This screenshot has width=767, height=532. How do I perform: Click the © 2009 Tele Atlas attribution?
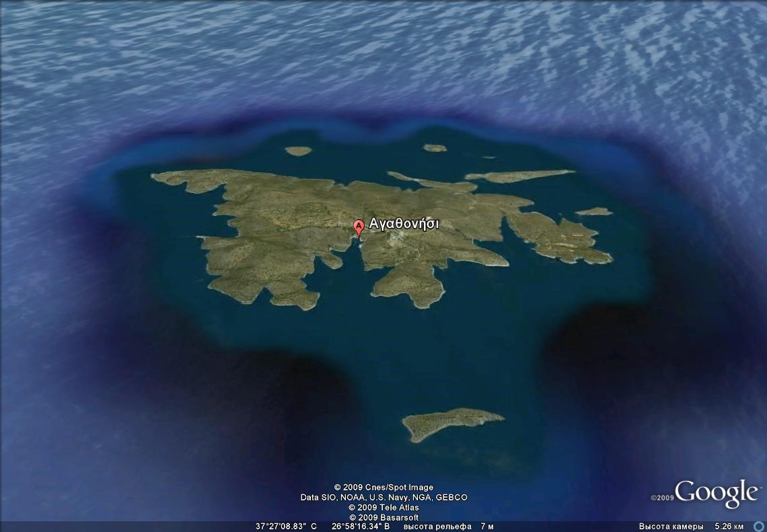pos(383,507)
